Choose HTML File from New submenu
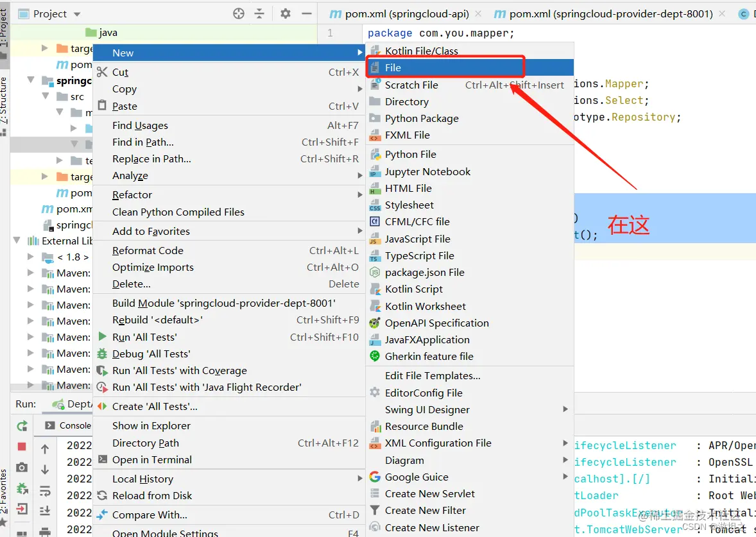The height and width of the screenshot is (537, 756). click(470, 189)
